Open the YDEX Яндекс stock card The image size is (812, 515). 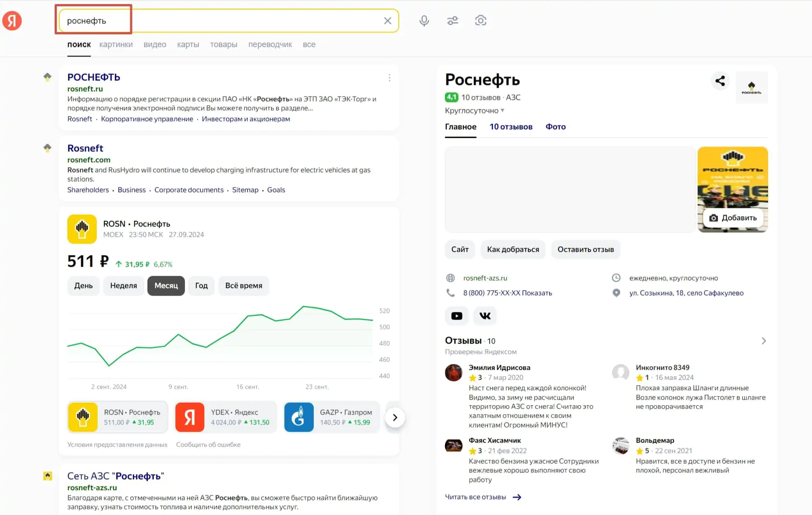pos(226,417)
